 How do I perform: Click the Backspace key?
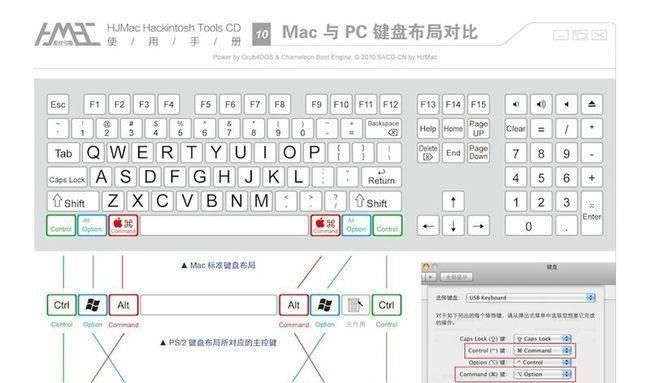(x=383, y=128)
